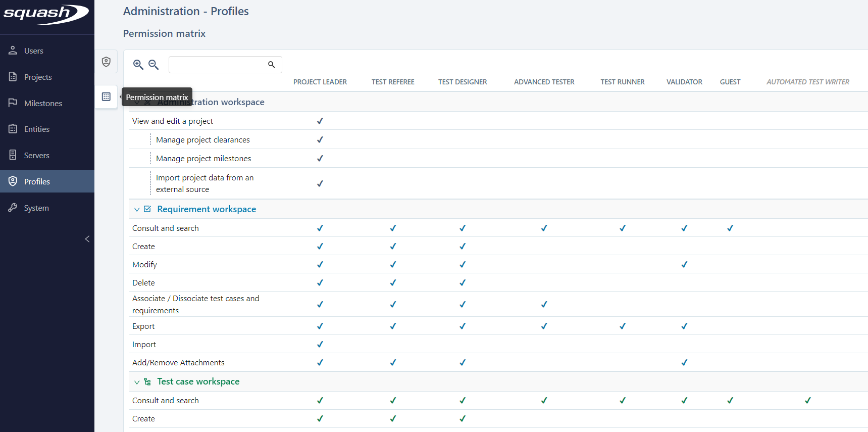
Task: Open the Servers administration page
Action: point(37,156)
